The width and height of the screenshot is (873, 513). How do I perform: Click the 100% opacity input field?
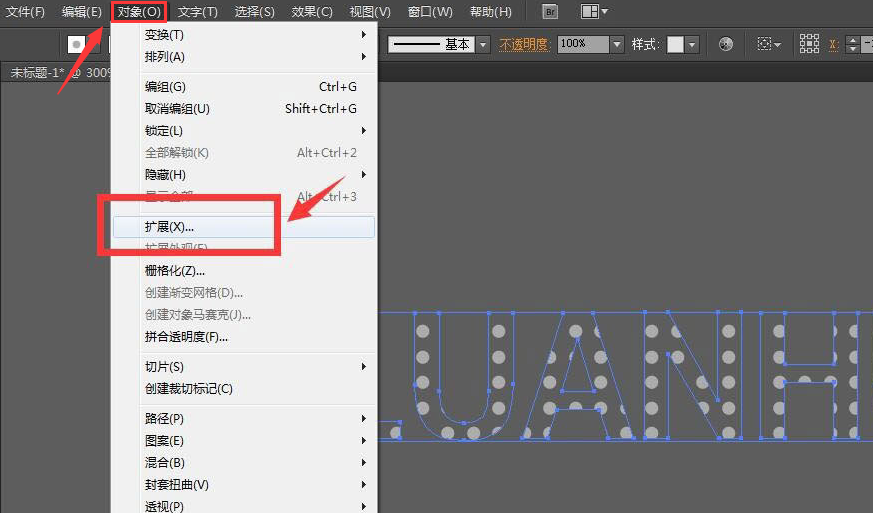[x=583, y=44]
